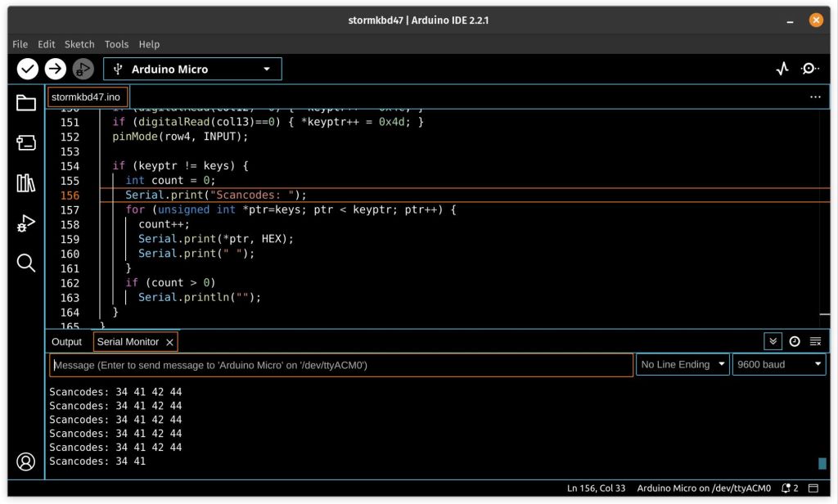Open the Serial Plotter waveform icon
The image size is (838, 504).
pos(782,70)
